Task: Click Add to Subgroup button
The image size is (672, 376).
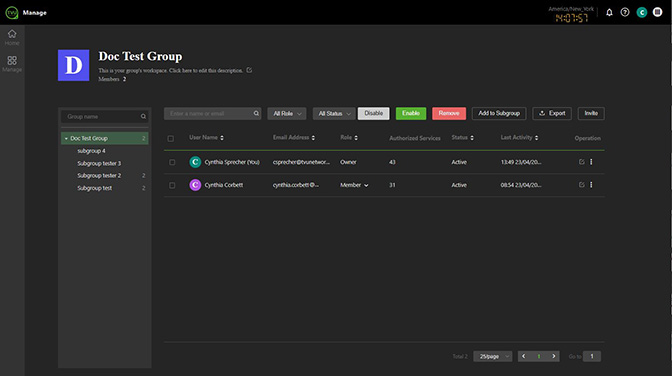Action: click(499, 113)
